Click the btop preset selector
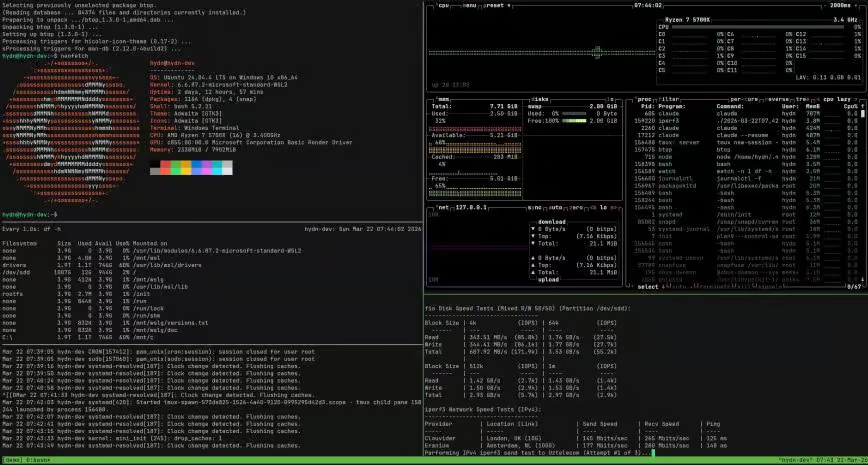 498,5
